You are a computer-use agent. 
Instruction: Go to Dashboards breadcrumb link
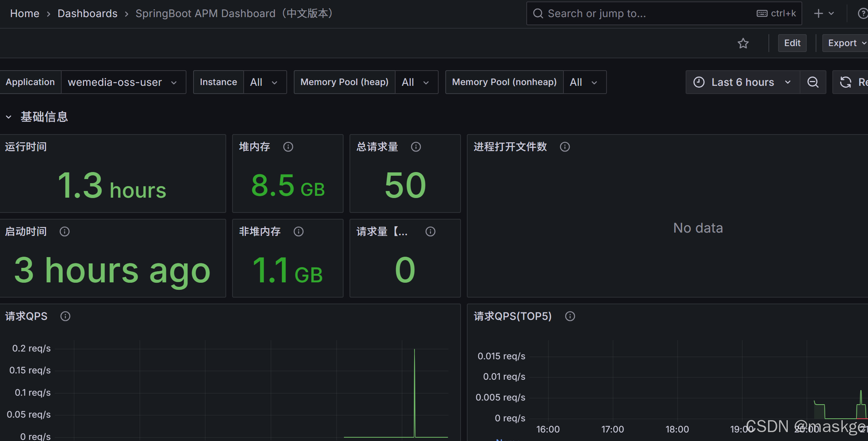click(x=87, y=13)
